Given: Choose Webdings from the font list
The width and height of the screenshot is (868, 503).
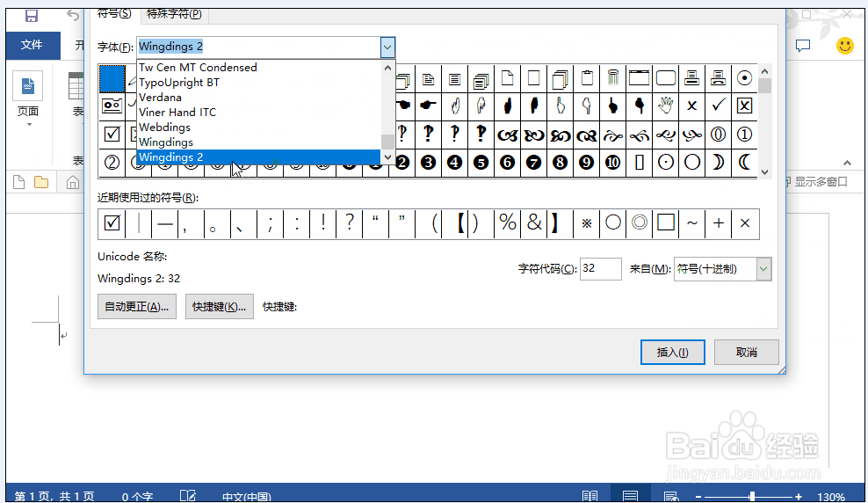Looking at the screenshot, I should [x=258, y=128].
